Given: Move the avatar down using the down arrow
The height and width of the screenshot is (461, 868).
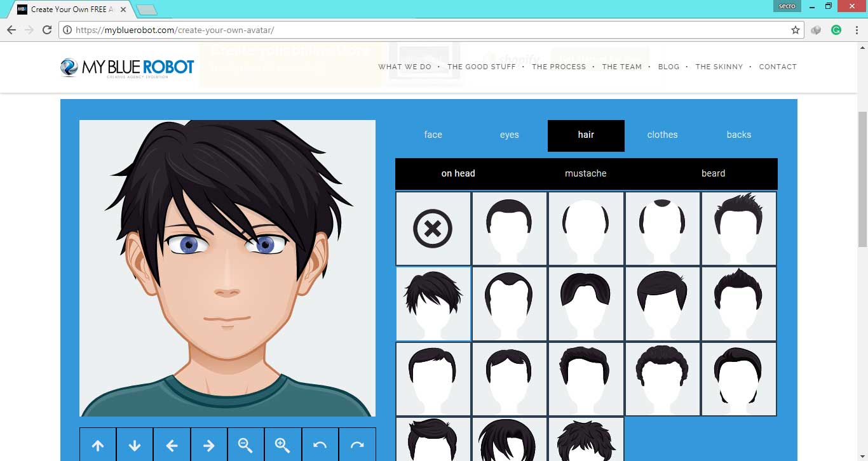Looking at the screenshot, I should coord(135,444).
